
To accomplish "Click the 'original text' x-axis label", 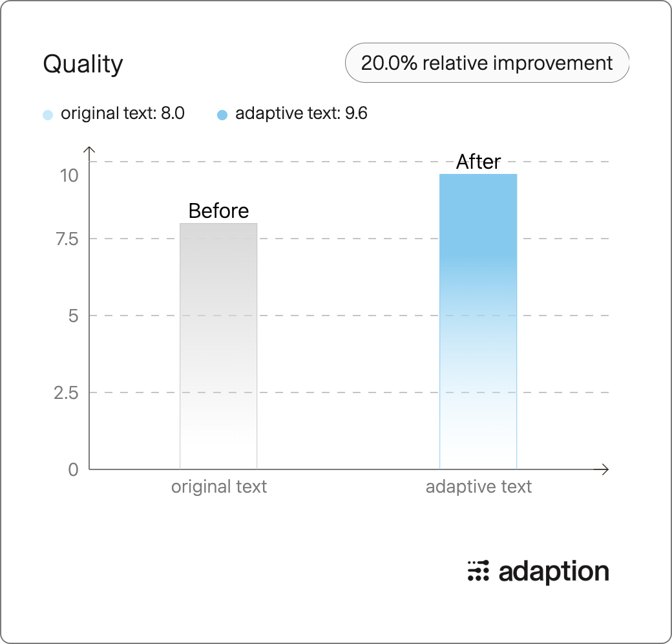I will click(219, 487).
